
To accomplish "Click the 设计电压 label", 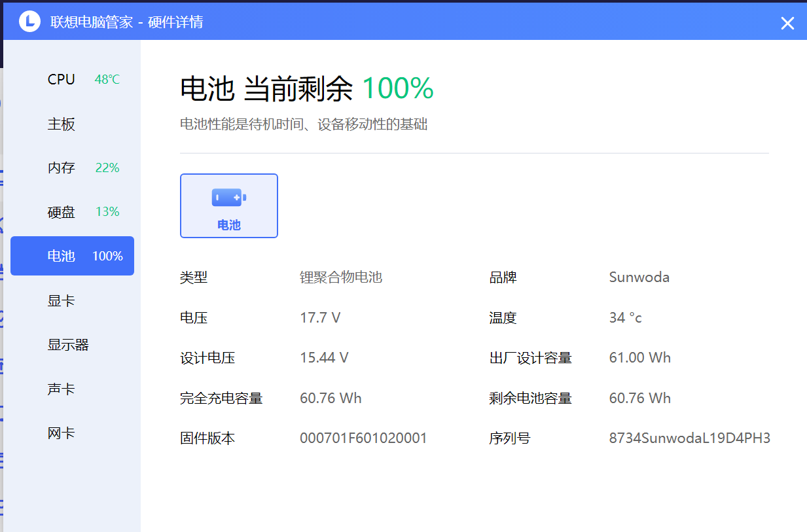I will pos(207,358).
